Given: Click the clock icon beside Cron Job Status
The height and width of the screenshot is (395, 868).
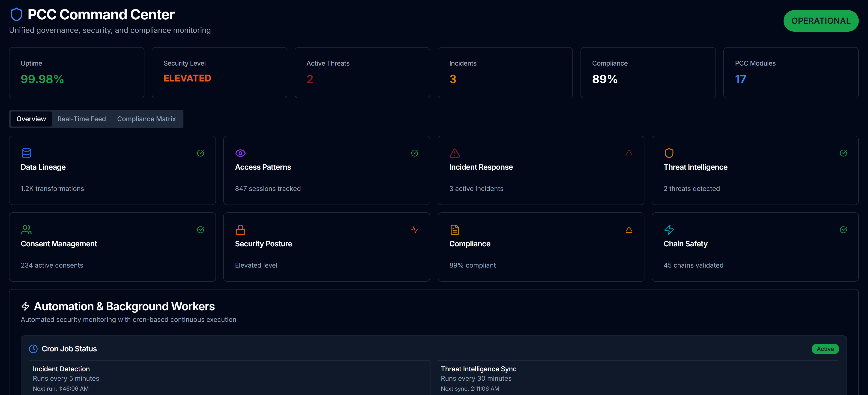Looking at the screenshot, I should 33,349.
